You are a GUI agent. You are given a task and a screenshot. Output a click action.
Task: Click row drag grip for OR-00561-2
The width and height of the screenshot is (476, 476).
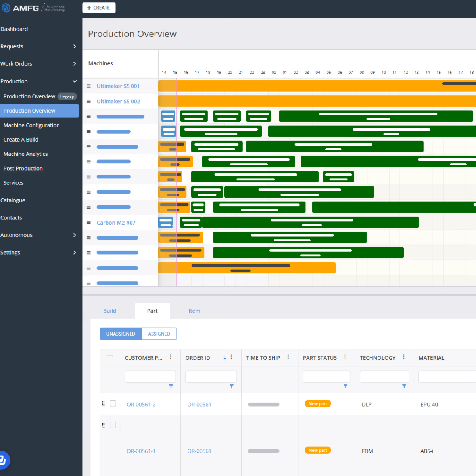click(x=103, y=403)
